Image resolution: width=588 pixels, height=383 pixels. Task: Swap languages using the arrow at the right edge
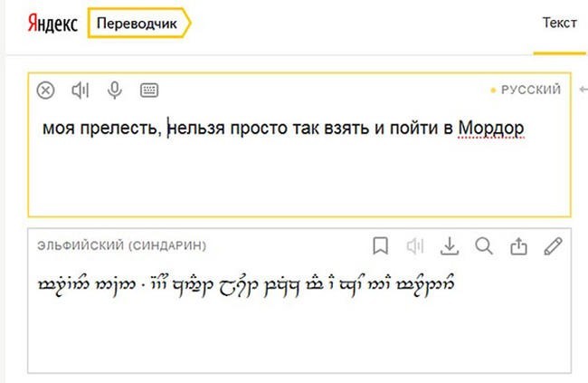tap(583, 90)
